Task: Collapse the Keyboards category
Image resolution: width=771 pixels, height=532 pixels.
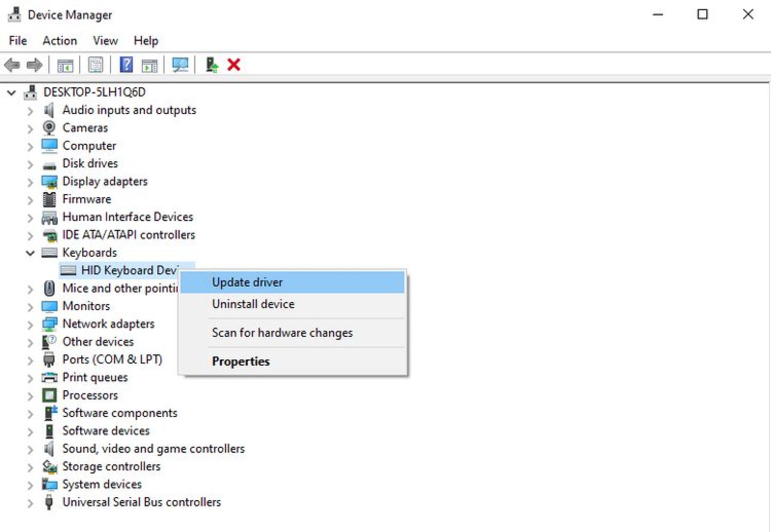Action: pos(30,253)
